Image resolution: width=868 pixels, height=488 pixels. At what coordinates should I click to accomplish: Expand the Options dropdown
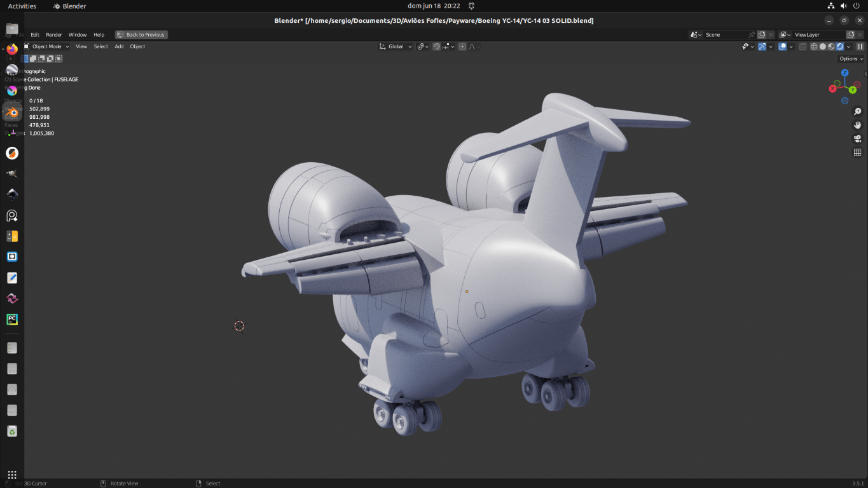(x=851, y=58)
